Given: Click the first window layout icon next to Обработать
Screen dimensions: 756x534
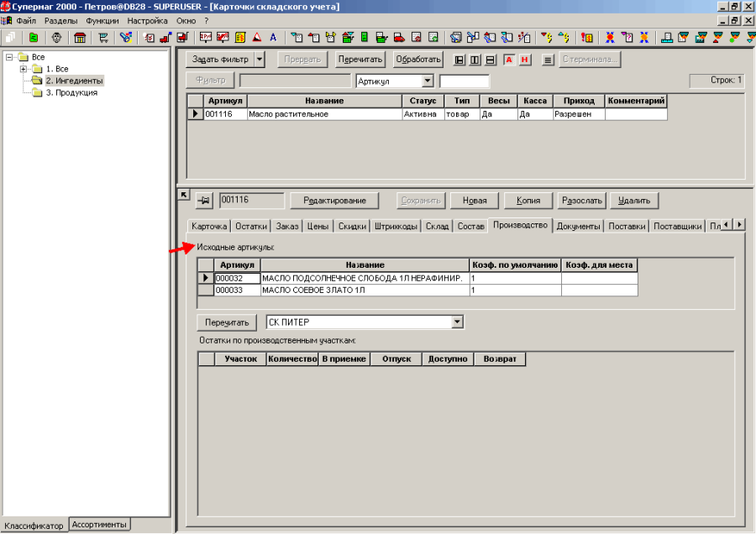Looking at the screenshot, I should [x=459, y=60].
